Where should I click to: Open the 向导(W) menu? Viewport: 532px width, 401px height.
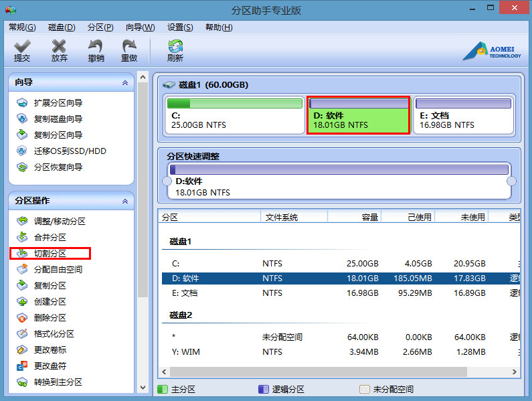[x=140, y=27]
